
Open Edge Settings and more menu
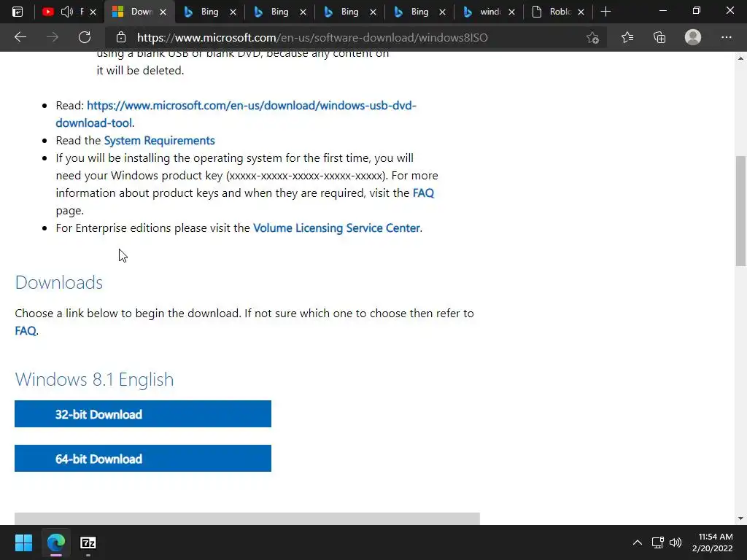(726, 37)
